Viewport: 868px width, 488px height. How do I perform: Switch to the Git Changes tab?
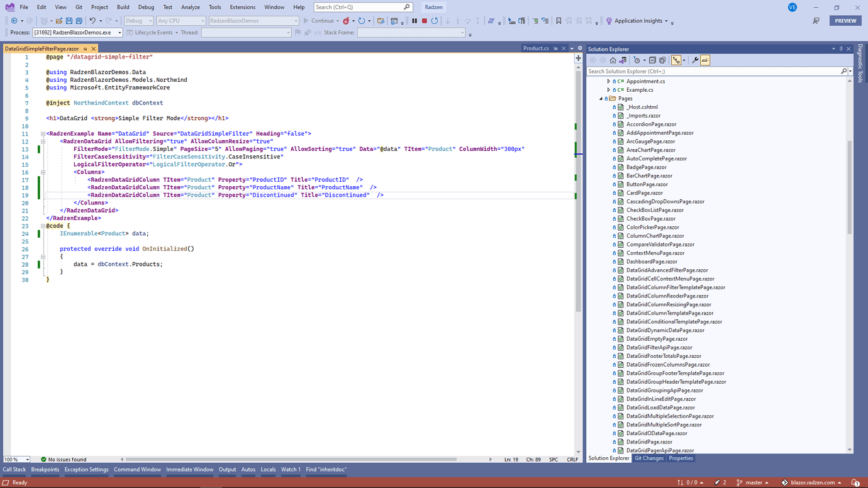coord(649,458)
